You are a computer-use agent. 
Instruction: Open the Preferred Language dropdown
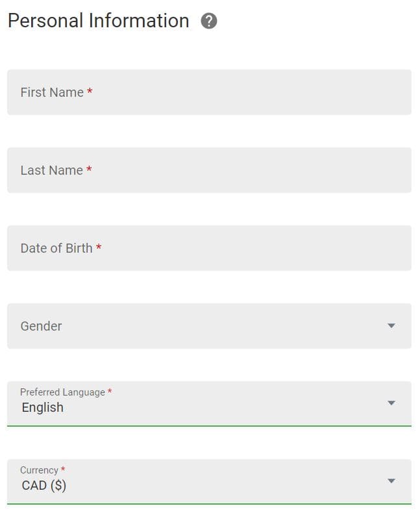click(x=209, y=404)
